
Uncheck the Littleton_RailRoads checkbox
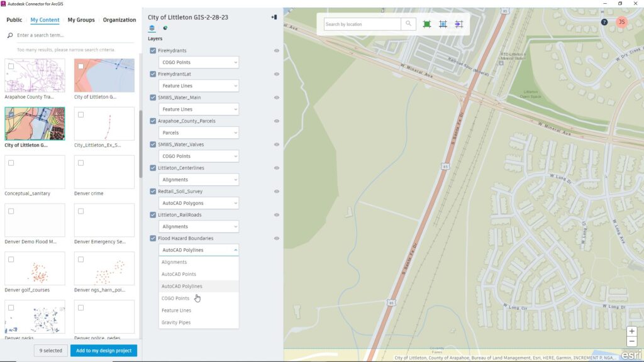click(x=153, y=214)
